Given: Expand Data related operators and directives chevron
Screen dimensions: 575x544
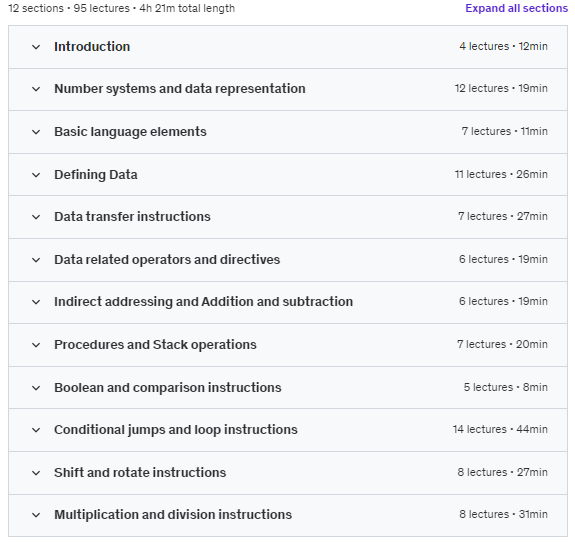Looking at the screenshot, I should (x=36, y=260).
